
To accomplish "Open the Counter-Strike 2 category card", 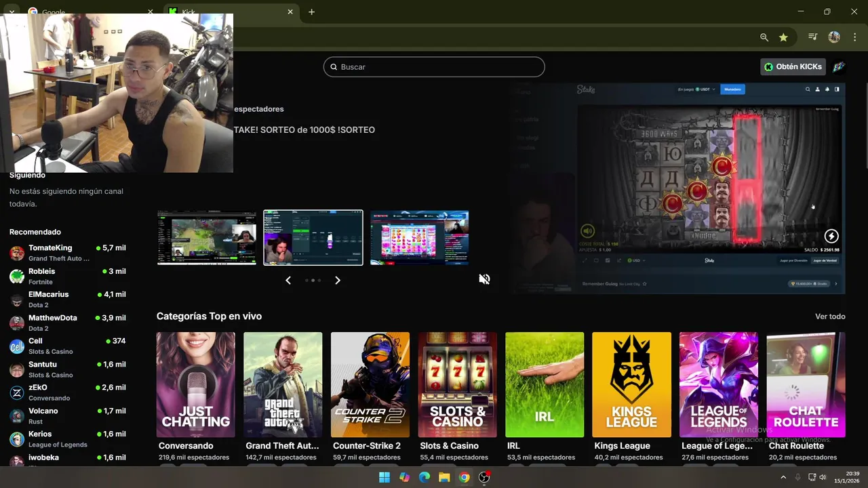I will (370, 384).
